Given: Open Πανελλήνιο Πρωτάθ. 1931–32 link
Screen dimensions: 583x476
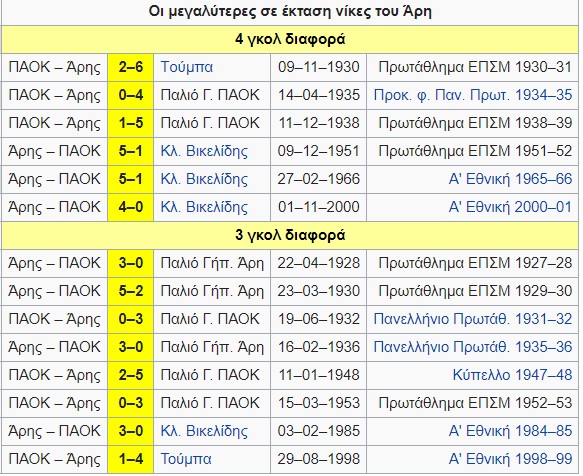Looking at the screenshot, I should tap(473, 319).
